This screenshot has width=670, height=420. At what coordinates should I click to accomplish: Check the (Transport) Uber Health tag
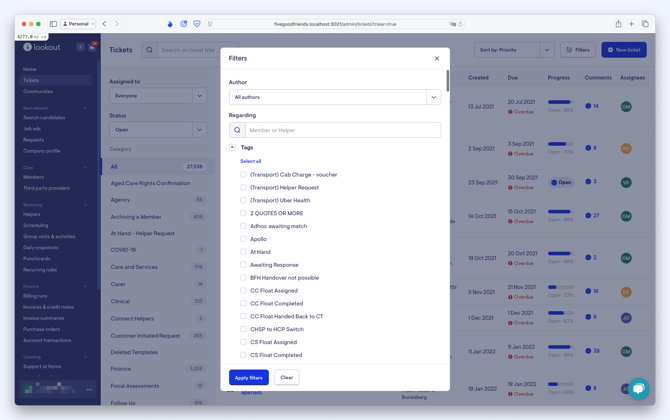tap(243, 200)
